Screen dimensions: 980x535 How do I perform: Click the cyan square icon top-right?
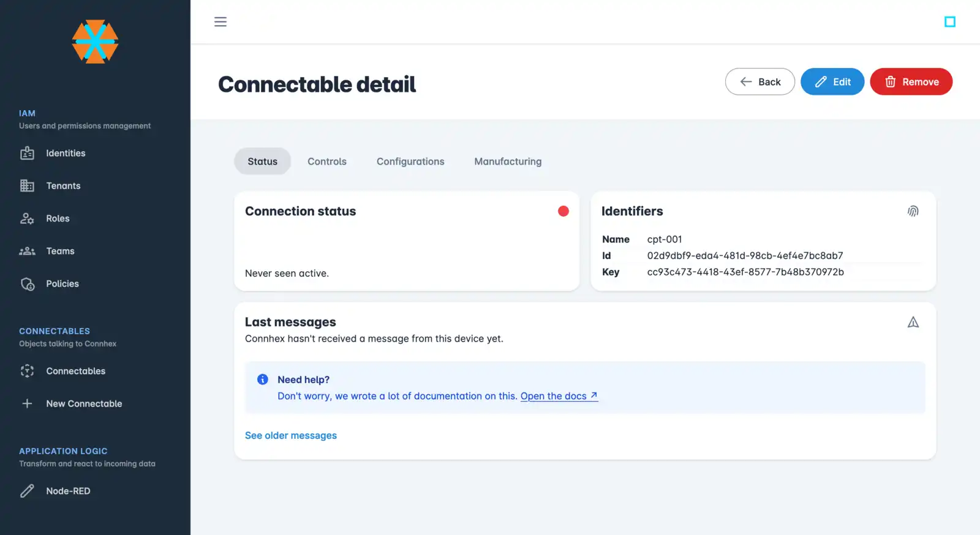[x=950, y=22]
